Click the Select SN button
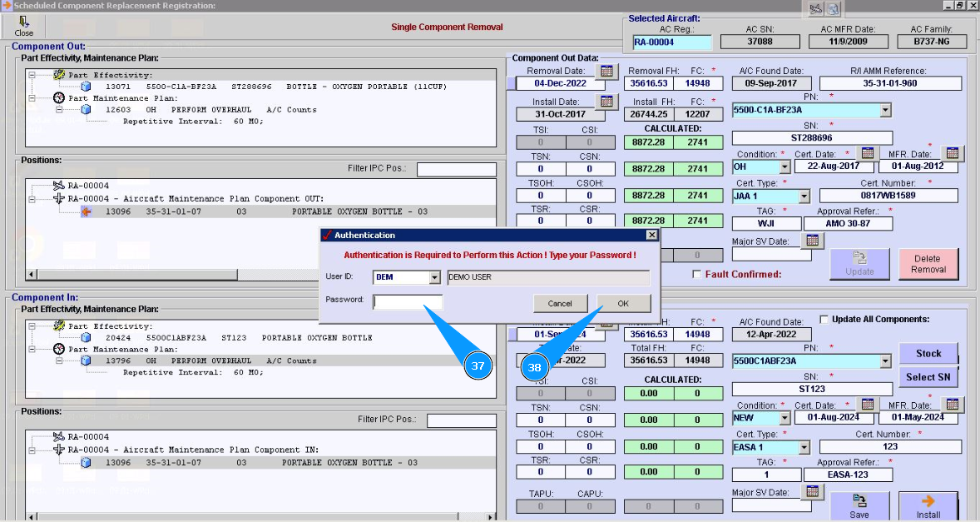980x527 pixels. pos(928,377)
